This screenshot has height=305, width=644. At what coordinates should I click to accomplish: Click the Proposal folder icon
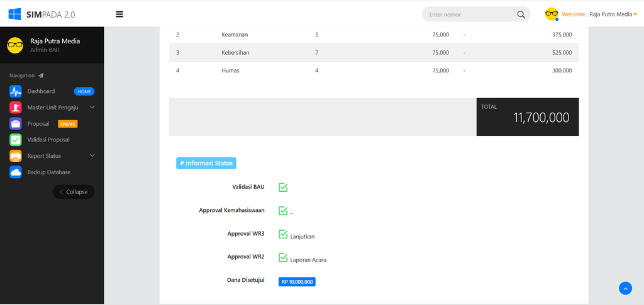(16, 123)
